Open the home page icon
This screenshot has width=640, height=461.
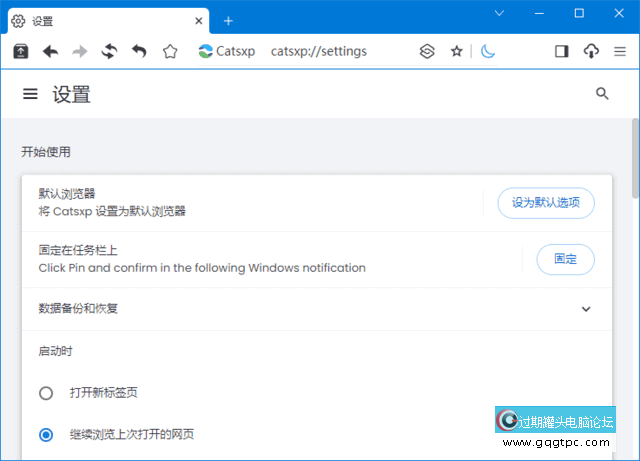(x=170, y=52)
